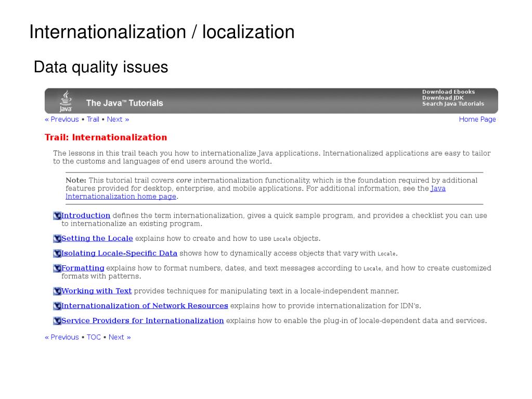532x399 pixels.
Task: Click the bold 'Note:' label
Action: (76, 180)
